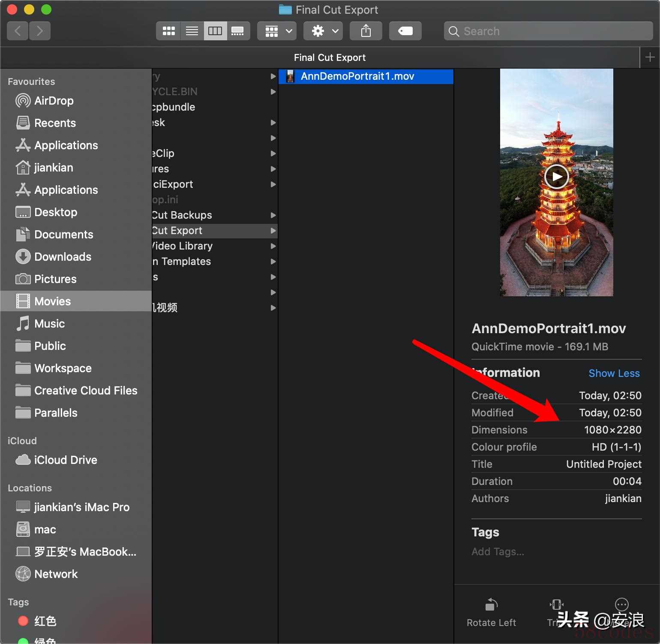This screenshot has height=644, width=660.
Task: Select the op.ini file
Action: click(215, 200)
